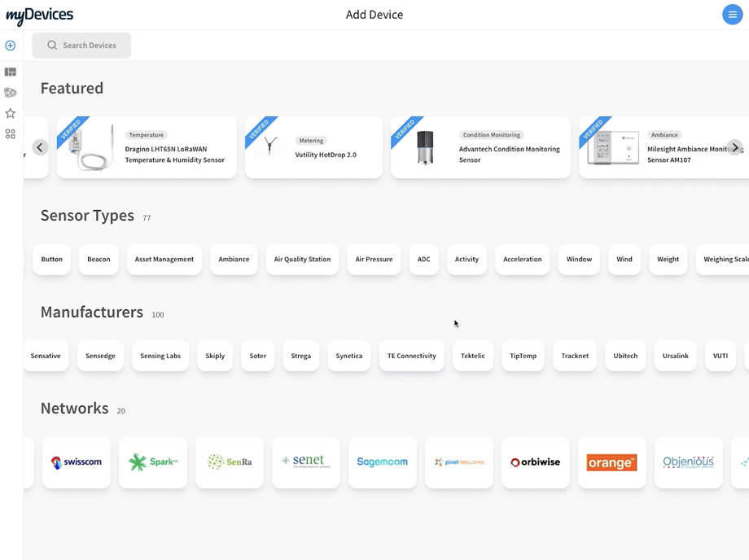749x560 pixels.
Task: Pick the Orbiwise network logo
Action: tap(536, 462)
